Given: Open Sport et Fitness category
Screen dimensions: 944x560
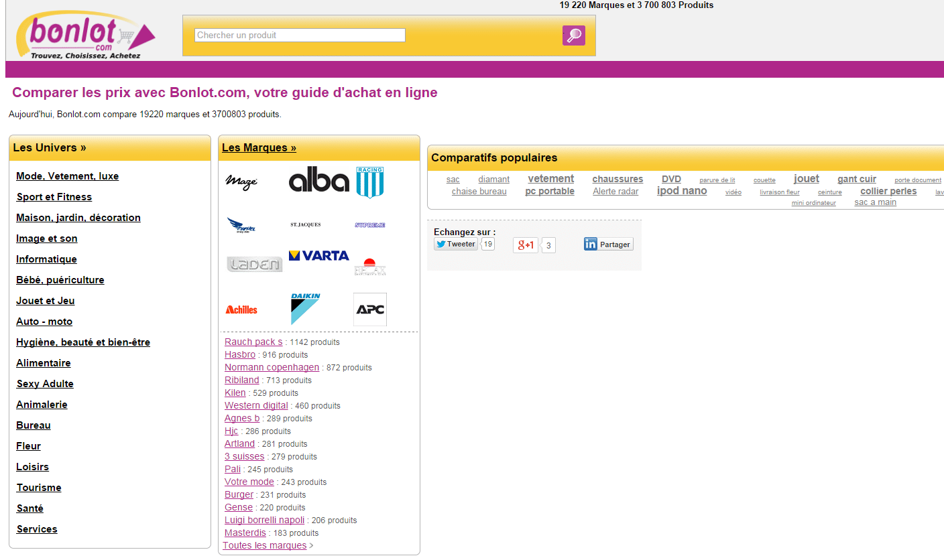Looking at the screenshot, I should (x=54, y=197).
